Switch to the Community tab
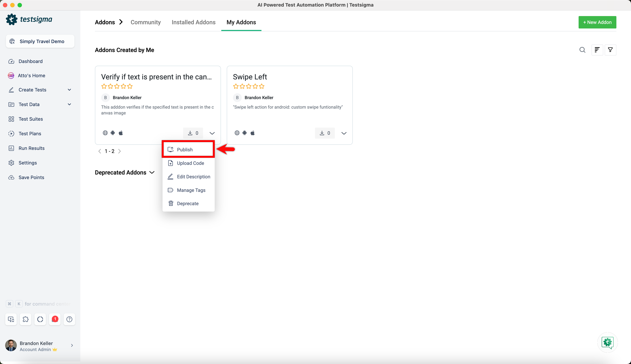 [146, 22]
